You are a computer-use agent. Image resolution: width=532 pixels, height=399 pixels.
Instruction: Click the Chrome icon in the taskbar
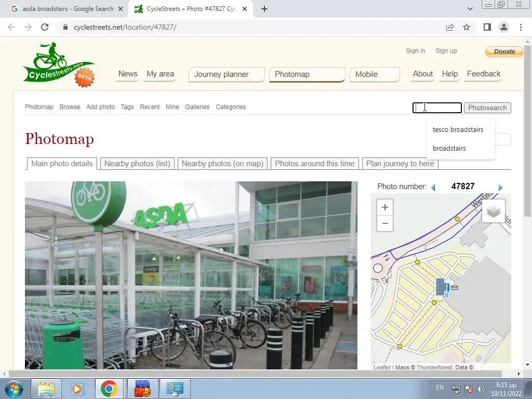pyautogui.click(x=109, y=389)
